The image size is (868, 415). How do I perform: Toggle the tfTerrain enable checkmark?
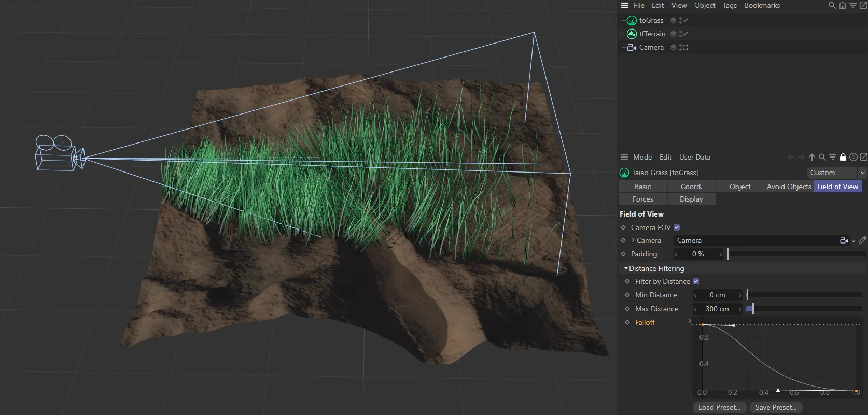coord(685,34)
